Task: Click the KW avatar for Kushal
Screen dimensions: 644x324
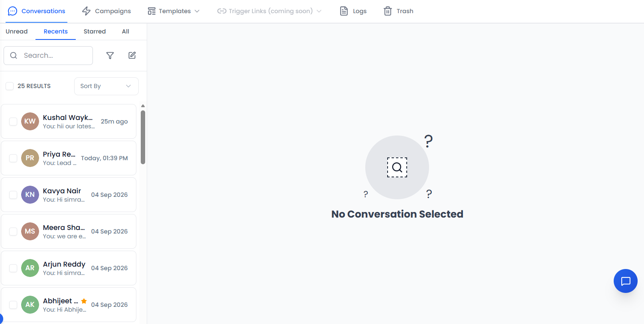Action: pos(30,121)
